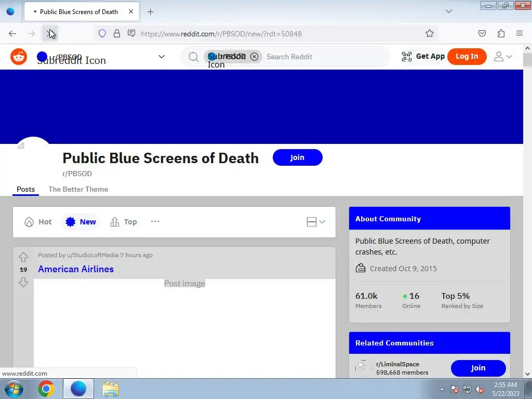Click the Get App QR icon
Image resolution: width=532 pixels, height=399 pixels.
point(406,56)
